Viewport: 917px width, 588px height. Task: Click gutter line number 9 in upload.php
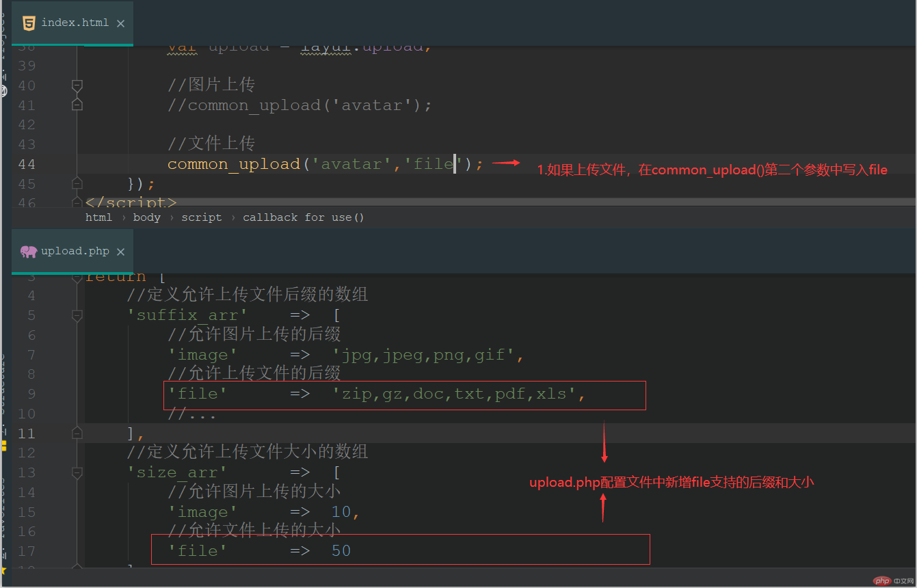tap(31, 394)
